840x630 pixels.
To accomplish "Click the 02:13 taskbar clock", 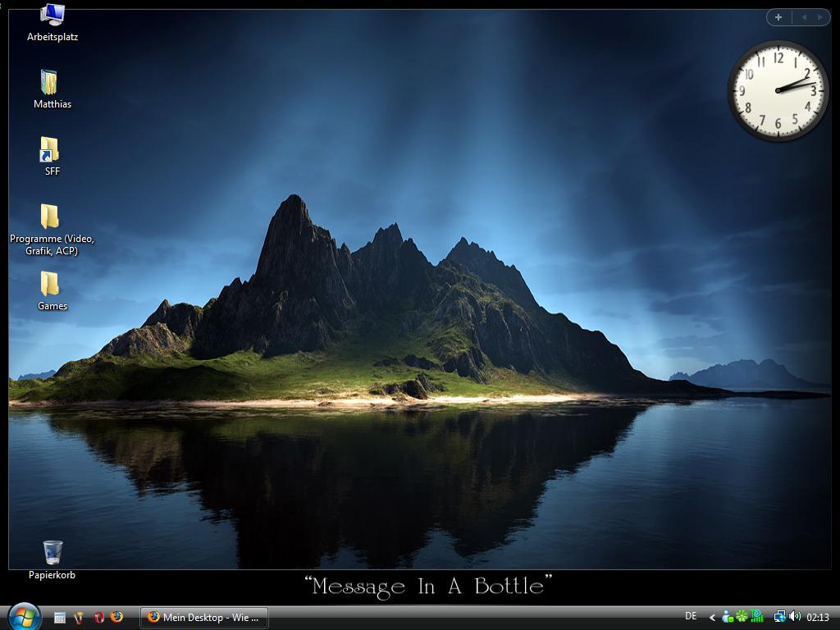I will [818, 617].
